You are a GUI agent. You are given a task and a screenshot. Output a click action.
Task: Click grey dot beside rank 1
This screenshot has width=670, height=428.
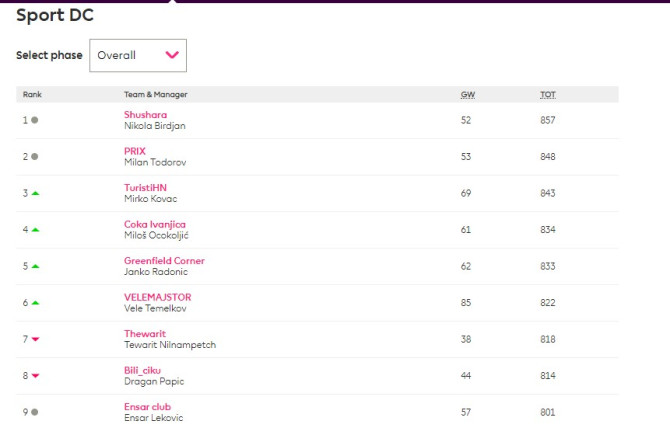(x=35, y=120)
